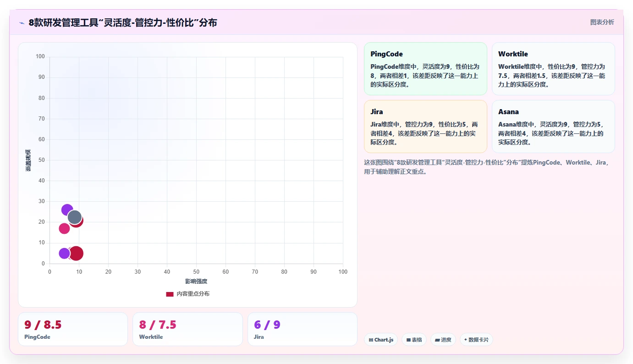633x364 pixels.
Task: Click the 8 / 7.5 Worktile stat card
Action: (x=187, y=329)
